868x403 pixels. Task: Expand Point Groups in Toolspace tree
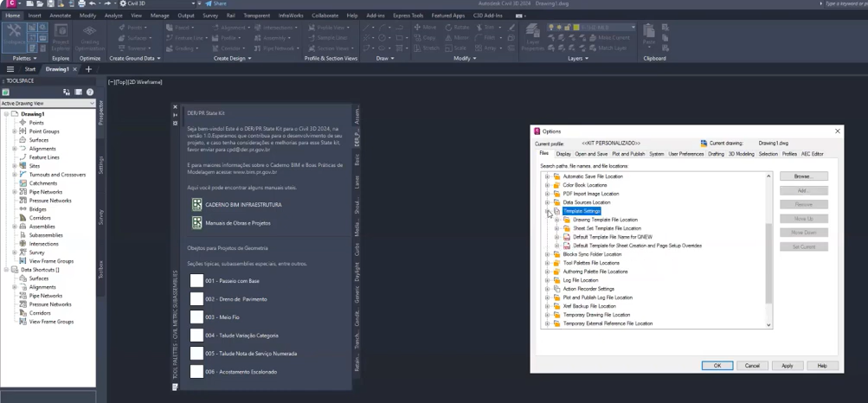coord(15,131)
